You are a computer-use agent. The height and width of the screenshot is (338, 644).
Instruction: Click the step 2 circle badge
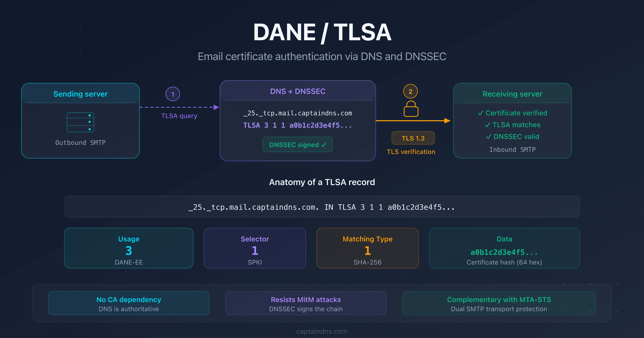pyautogui.click(x=411, y=91)
